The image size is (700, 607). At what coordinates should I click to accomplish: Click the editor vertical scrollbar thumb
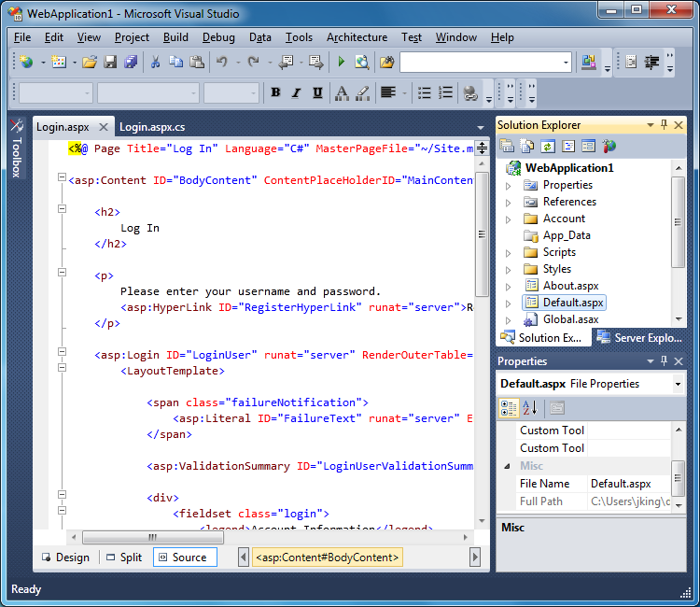pyautogui.click(x=483, y=233)
